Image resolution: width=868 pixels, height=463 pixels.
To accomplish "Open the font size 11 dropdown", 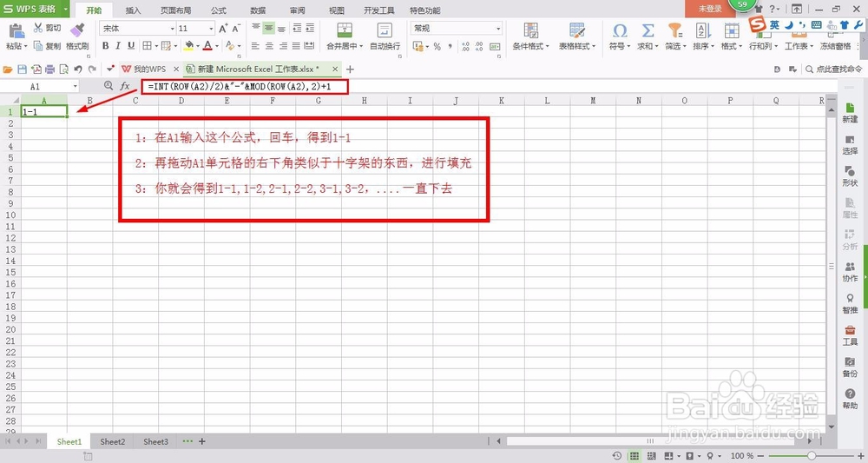I will [x=211, y=29].
